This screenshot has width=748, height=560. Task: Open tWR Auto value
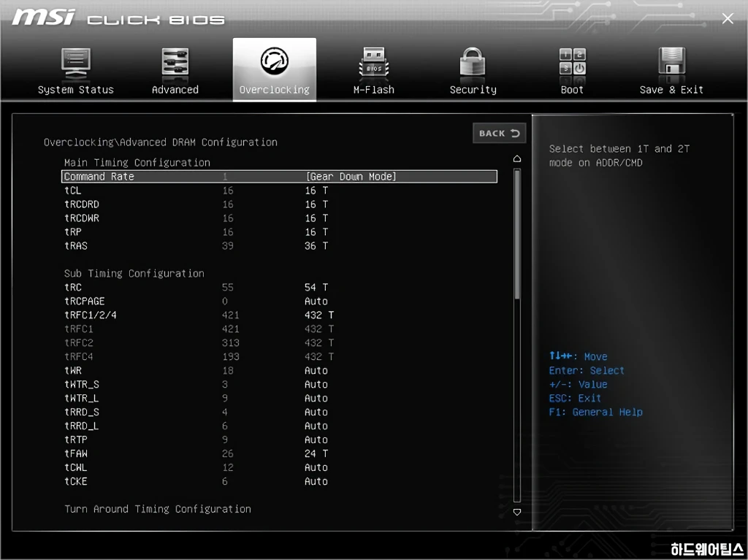coord(316,370)
